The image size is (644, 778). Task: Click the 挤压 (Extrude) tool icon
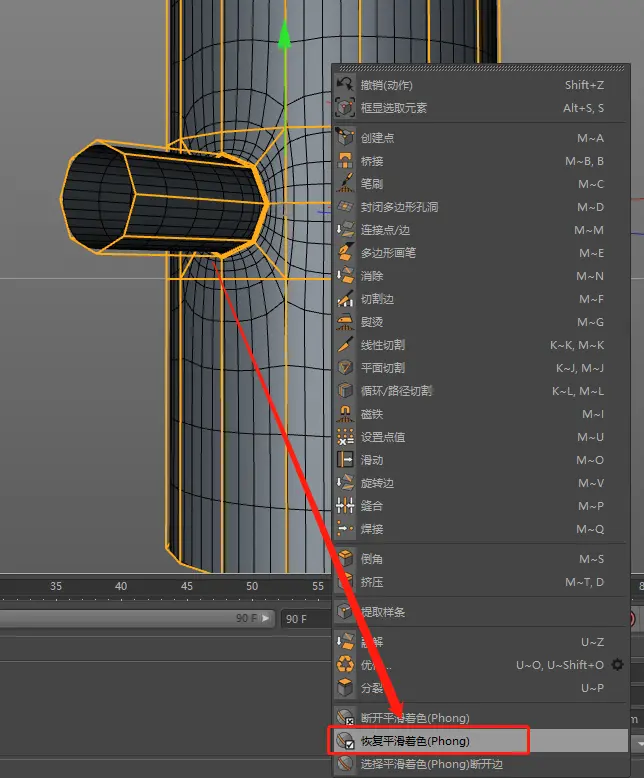click(345, 582)
